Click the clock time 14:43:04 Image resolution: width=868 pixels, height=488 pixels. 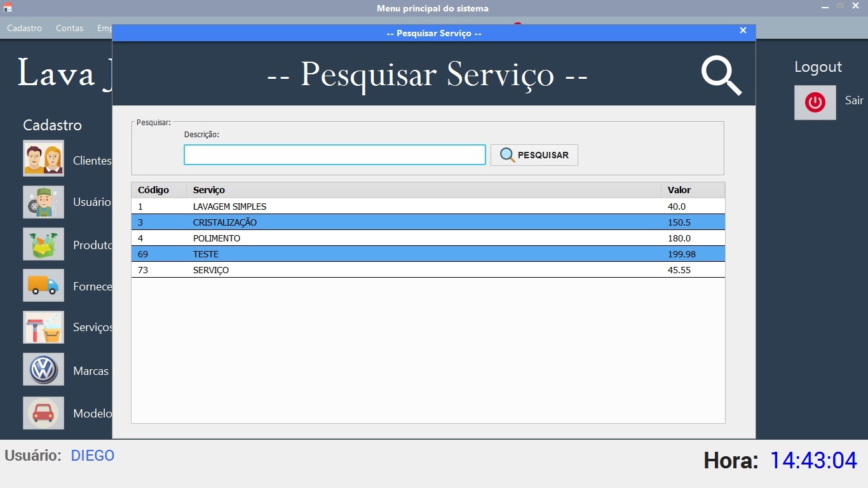click(814, 461)
